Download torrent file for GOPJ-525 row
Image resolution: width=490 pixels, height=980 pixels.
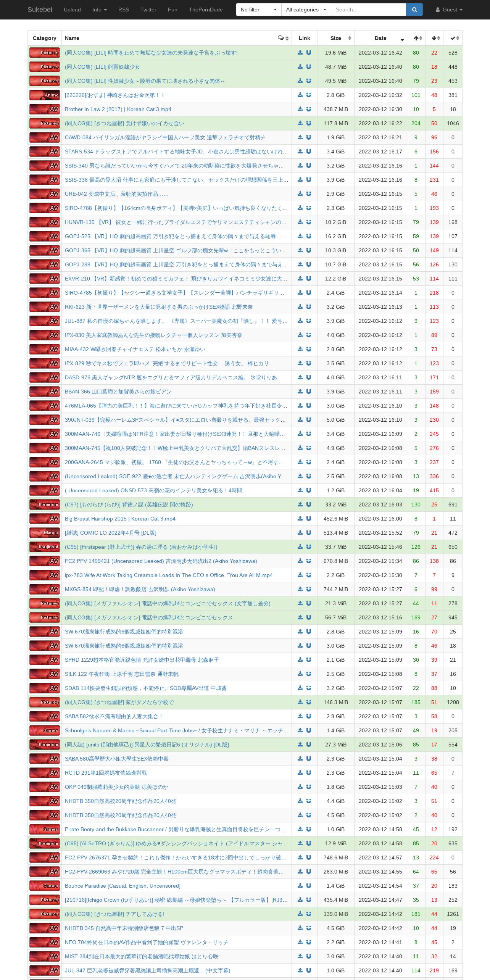coord(300,236)
